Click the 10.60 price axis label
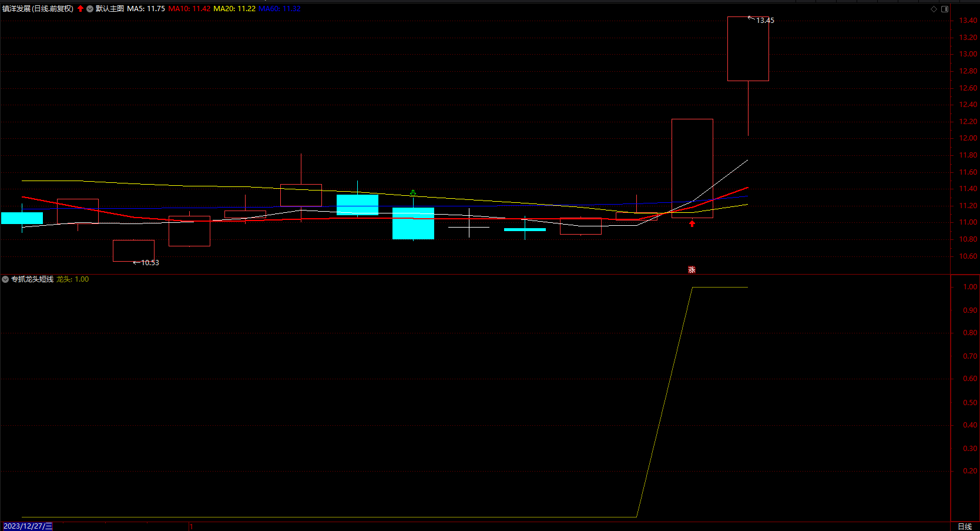The height and width of the screenshot is (531, 980). [x=968, y=256]
